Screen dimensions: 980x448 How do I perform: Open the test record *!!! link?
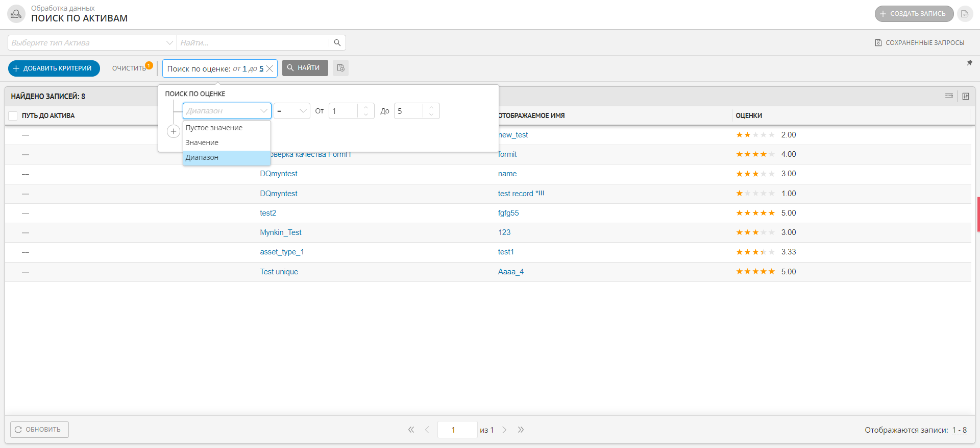521,194
